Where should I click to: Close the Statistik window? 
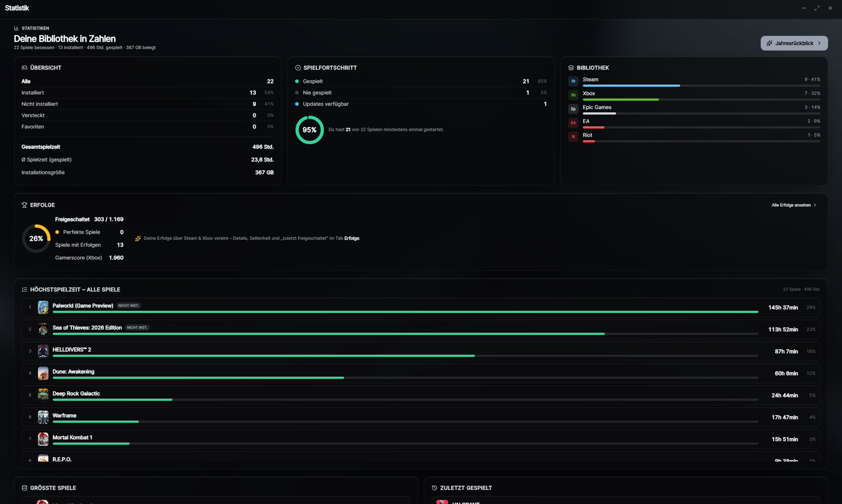click(830, 8)
